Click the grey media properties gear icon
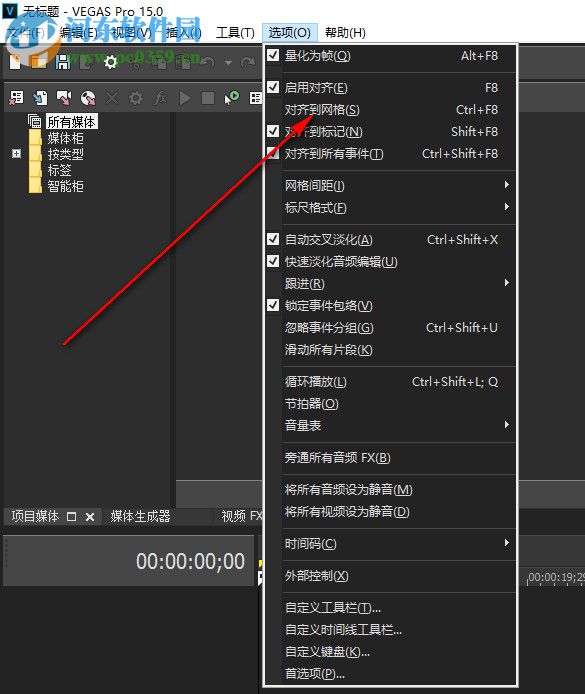The image size is (585, 694). point(136,98)
